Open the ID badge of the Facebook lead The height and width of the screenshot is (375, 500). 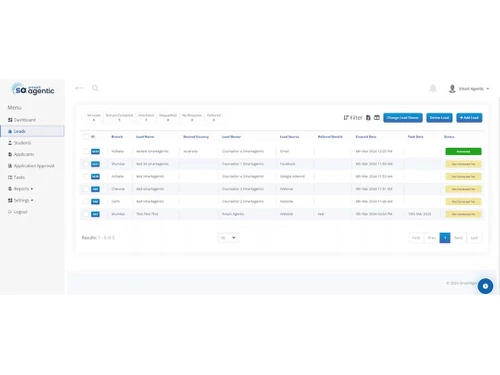[95, 164]
